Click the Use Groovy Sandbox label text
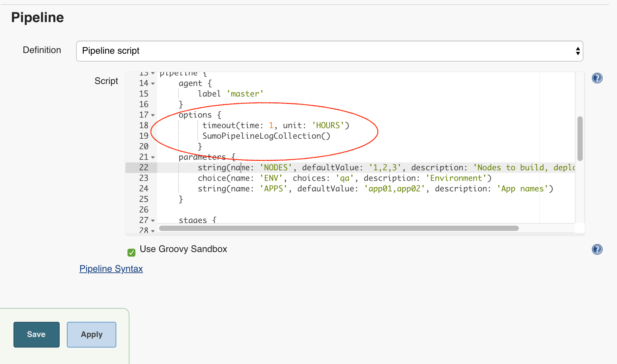Viewport: 617px width, 364px height. tap(183, 249)
